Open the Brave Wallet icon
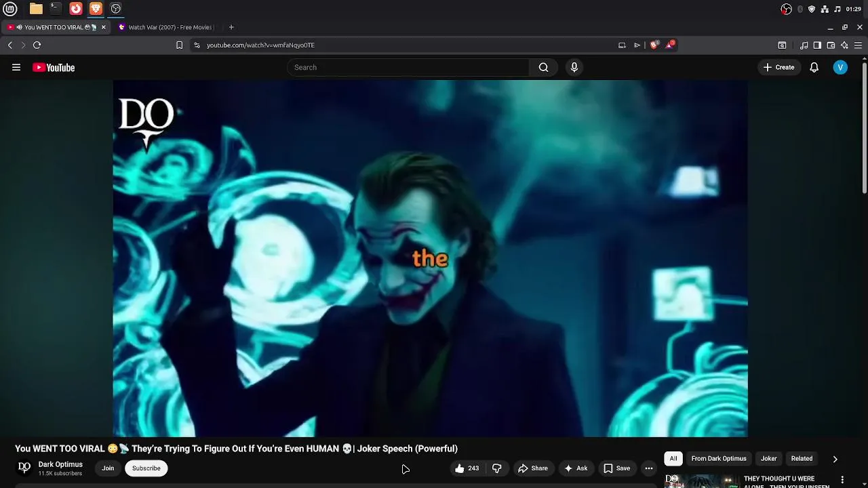Image resolution: width=868 pixels, height=488 pixels. [x=831, y=45]
